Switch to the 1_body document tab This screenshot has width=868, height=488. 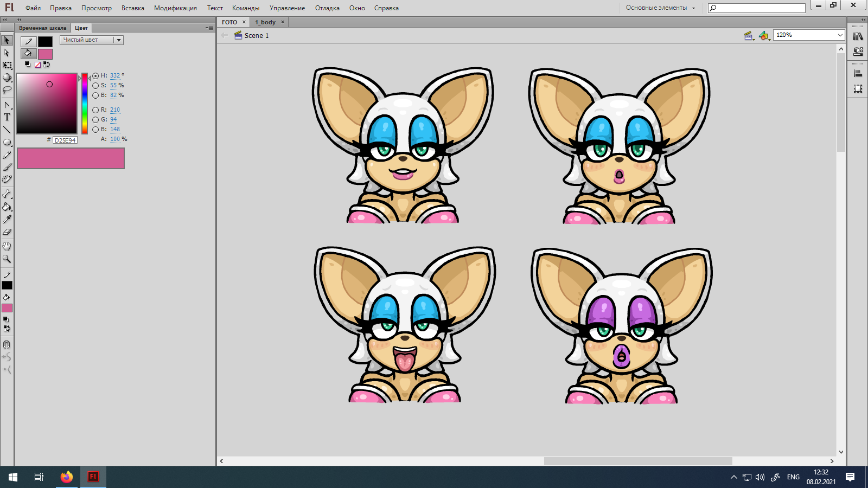click(265, 22)
